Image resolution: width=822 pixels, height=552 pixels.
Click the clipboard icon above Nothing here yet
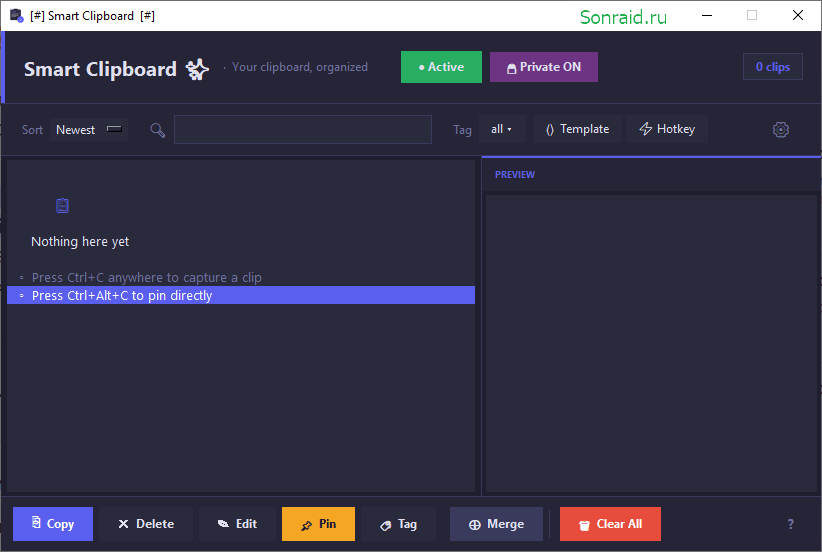62,205
